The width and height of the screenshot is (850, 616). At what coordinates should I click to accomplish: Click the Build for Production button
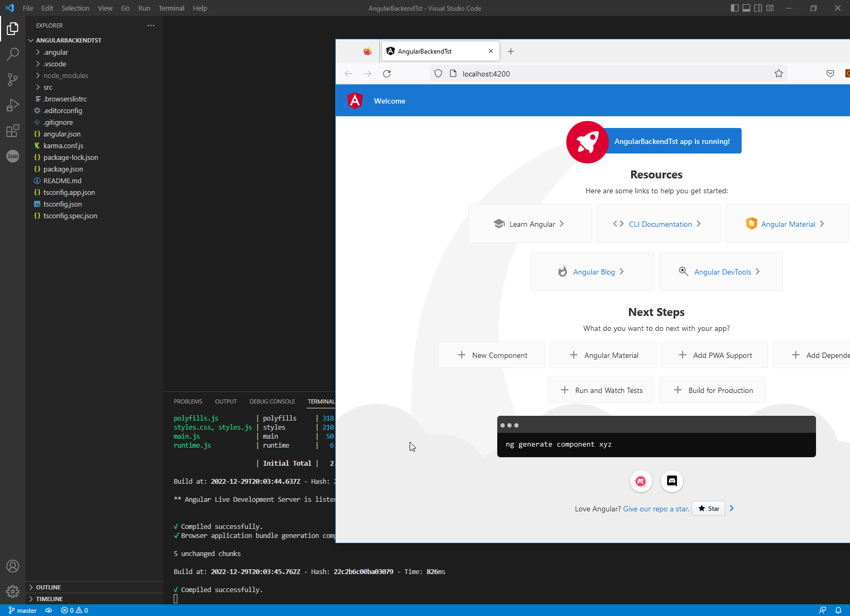712,390
